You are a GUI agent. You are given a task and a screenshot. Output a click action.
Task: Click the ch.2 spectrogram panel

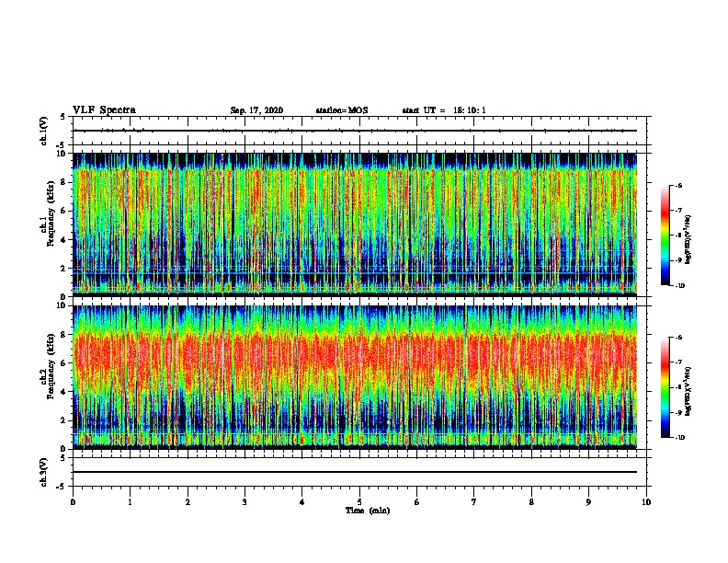point(355,377)
